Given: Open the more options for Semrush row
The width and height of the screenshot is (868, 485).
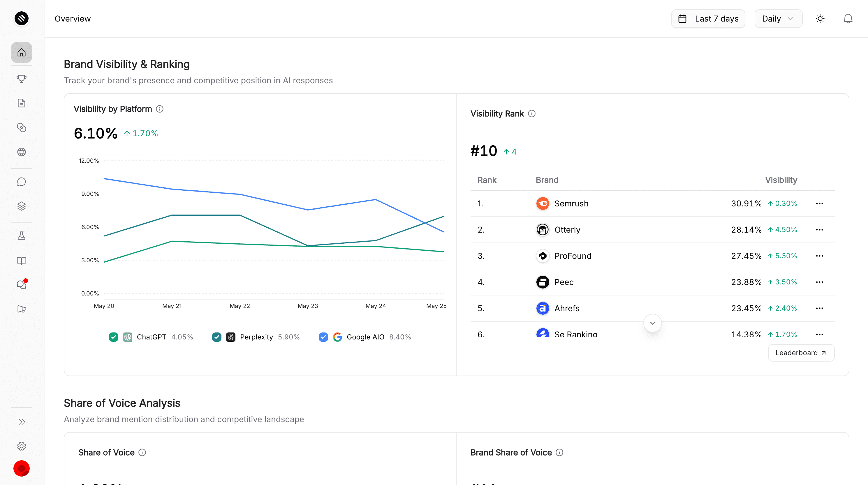Looking at the screenshot, I should 819,203.
